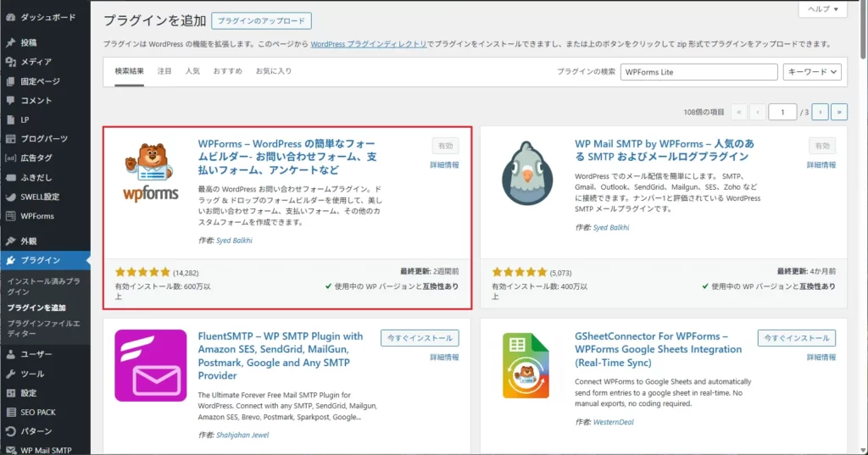
Task: Click author WesternDeal link
Action: click(x=614, y=422)
